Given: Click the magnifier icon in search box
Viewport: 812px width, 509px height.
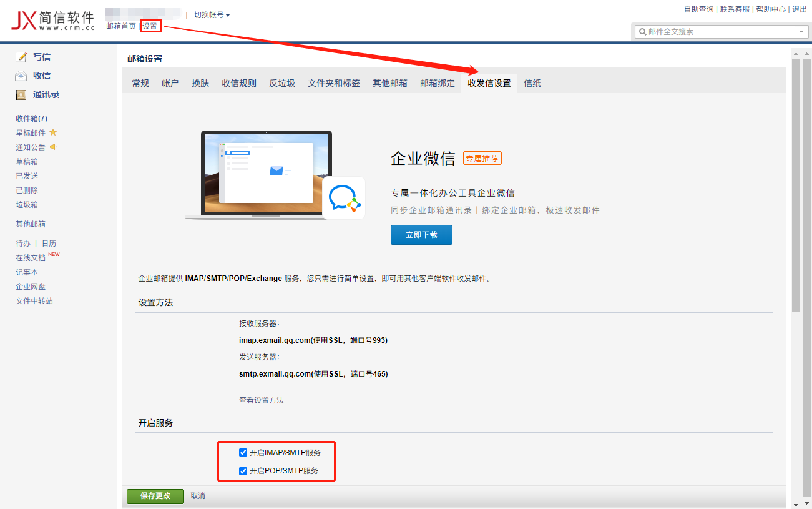Looking at the screenshot, I should 642,32.
